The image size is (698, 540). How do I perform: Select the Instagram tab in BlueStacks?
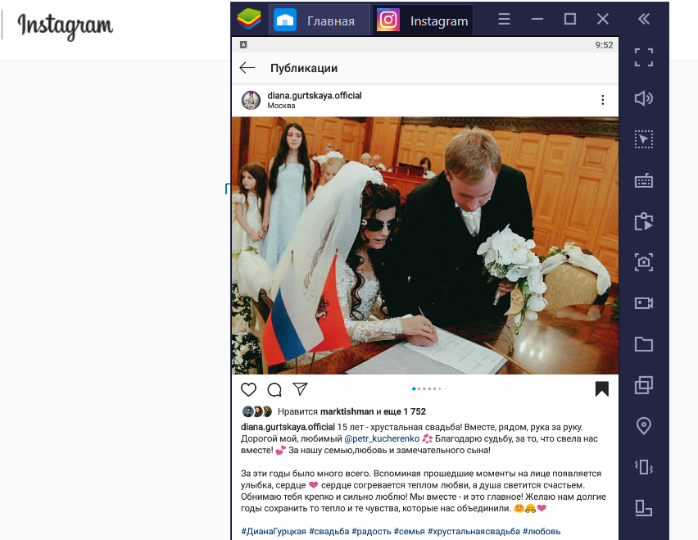click(422, 20)
